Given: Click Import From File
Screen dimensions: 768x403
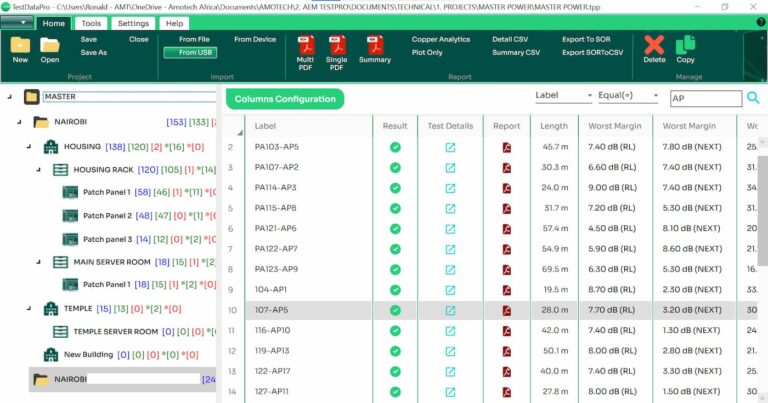Looking at the screenshot, I should coord(194,39).
